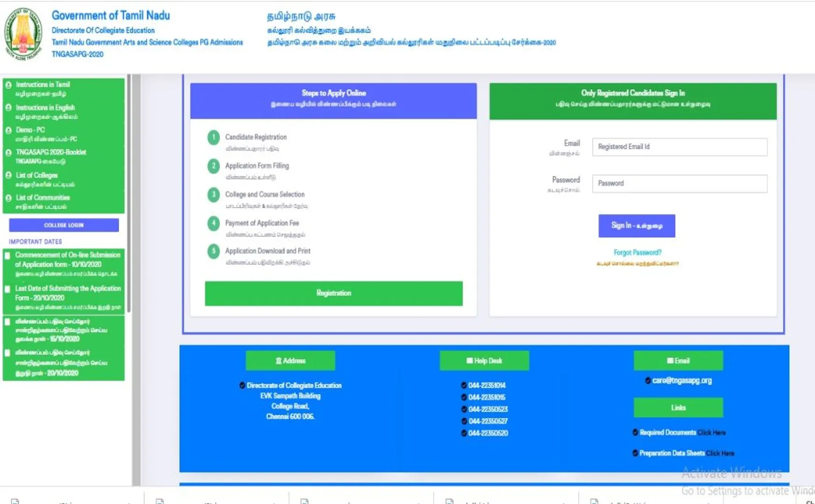This screenshot has width=815, height=504.
Task: Click step 4 Payment of Application Fee circle
Action: [213, 223]
